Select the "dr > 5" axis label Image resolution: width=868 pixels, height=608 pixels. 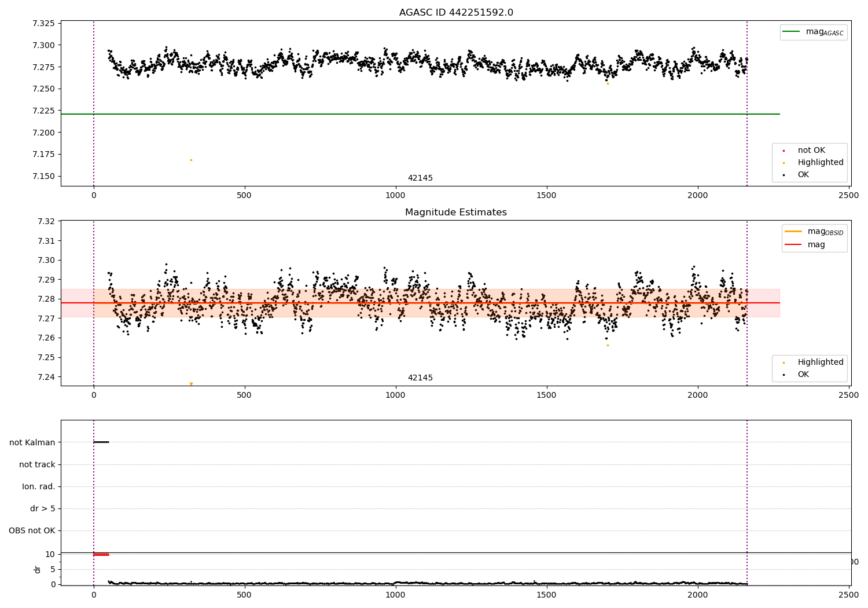point(43,508)
